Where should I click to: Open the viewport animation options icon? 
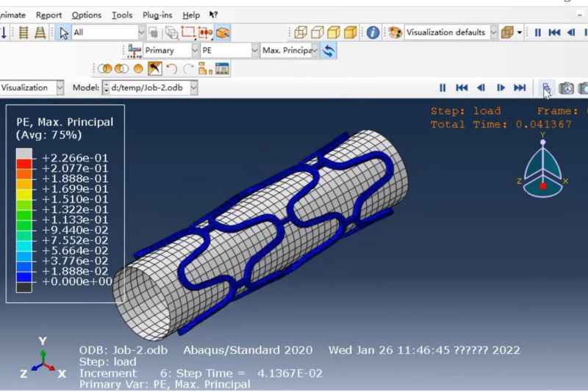(546, 88)
